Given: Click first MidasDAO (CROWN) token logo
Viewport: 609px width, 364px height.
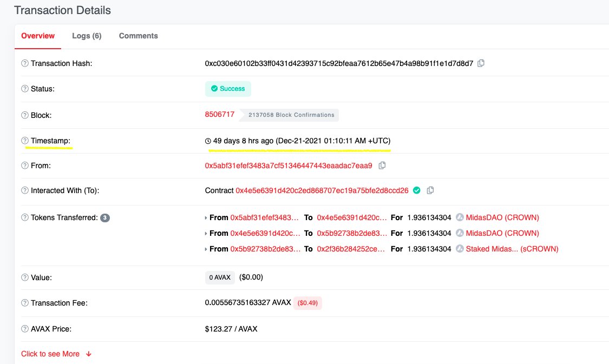Looking at the screenshot, I should pos(460,217).
